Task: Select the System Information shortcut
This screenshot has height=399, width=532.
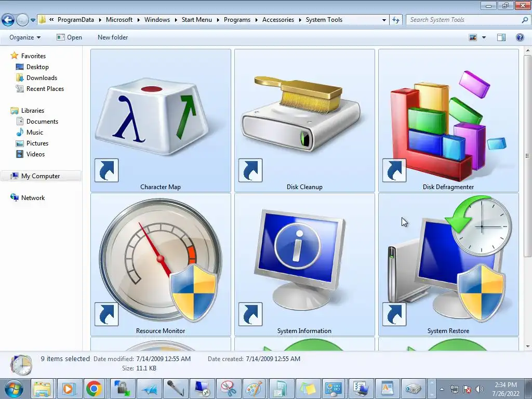Action: [304, 264]
